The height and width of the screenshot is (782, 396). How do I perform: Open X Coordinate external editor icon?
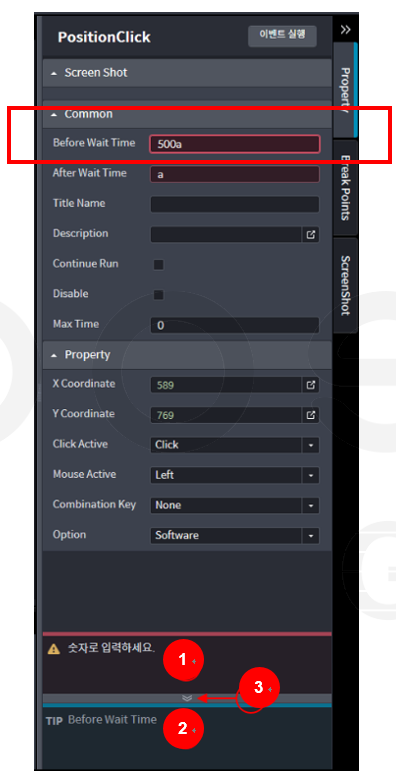coord(311,385)
